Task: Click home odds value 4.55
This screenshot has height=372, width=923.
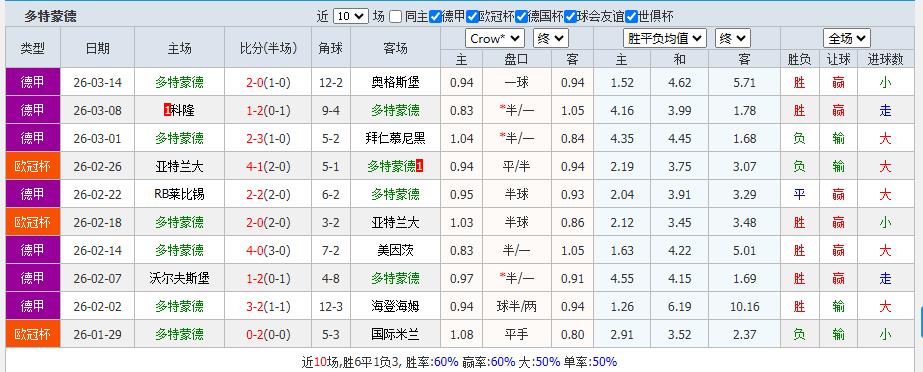Action: click(x=622, y=278)
